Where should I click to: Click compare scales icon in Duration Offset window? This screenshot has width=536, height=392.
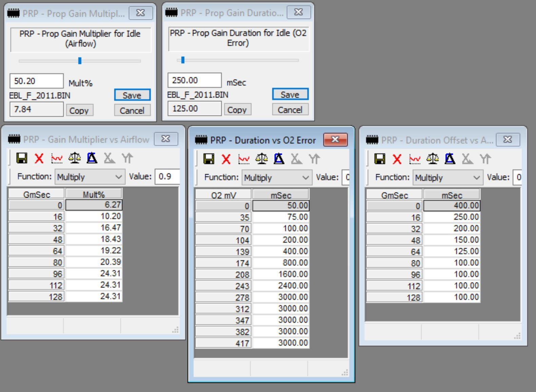click(432, 159)
